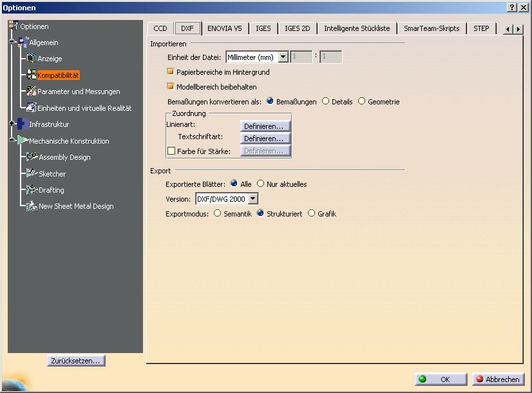The height and width of the screenshot is (393, 532).
Task: Open the DXF/DWG Version dropdown
Action: (x=252, y=198)
